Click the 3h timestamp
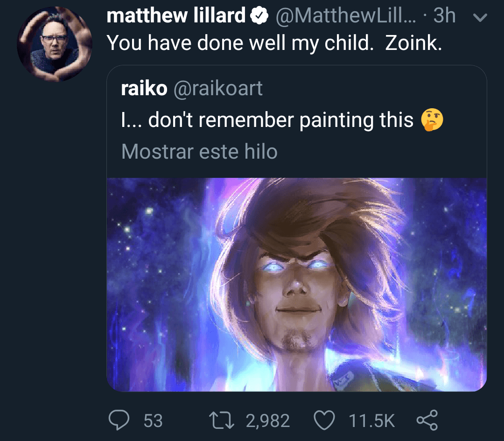 (444, 16)
